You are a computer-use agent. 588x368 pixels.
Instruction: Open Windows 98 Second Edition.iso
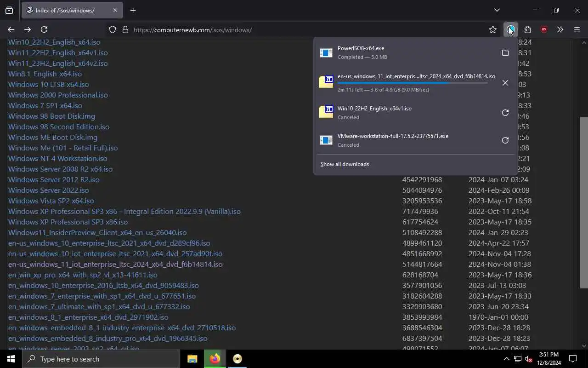point(59,126)
